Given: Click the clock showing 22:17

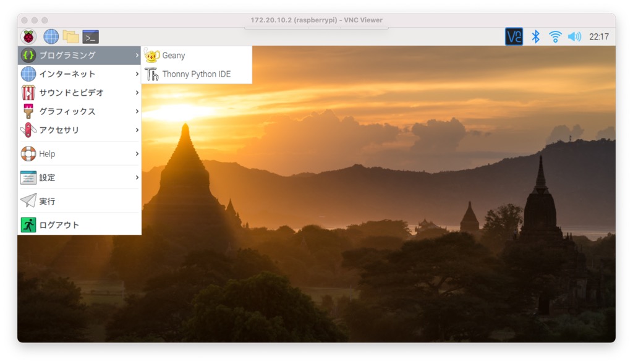Looking at the screenshot, I should pyautogui.click(x=598, y=36).
